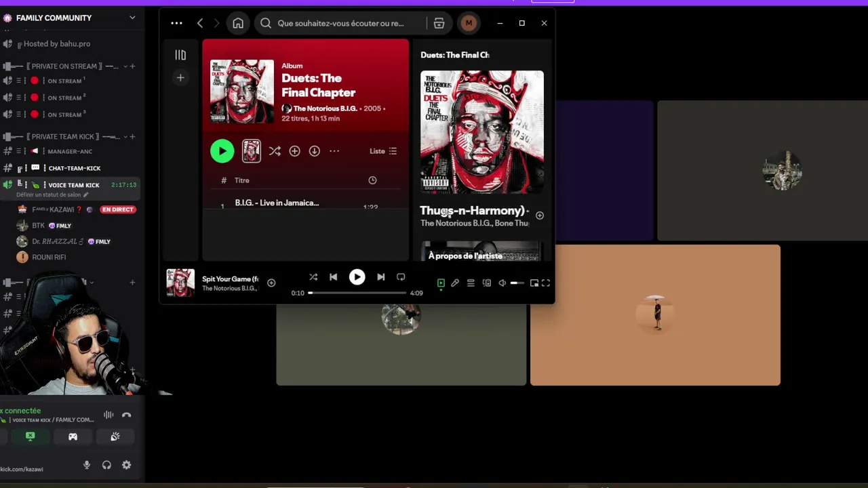The image size is (868, 488).
Task: Enter Spotify fullscreen mode
Action: click(546, 283)
